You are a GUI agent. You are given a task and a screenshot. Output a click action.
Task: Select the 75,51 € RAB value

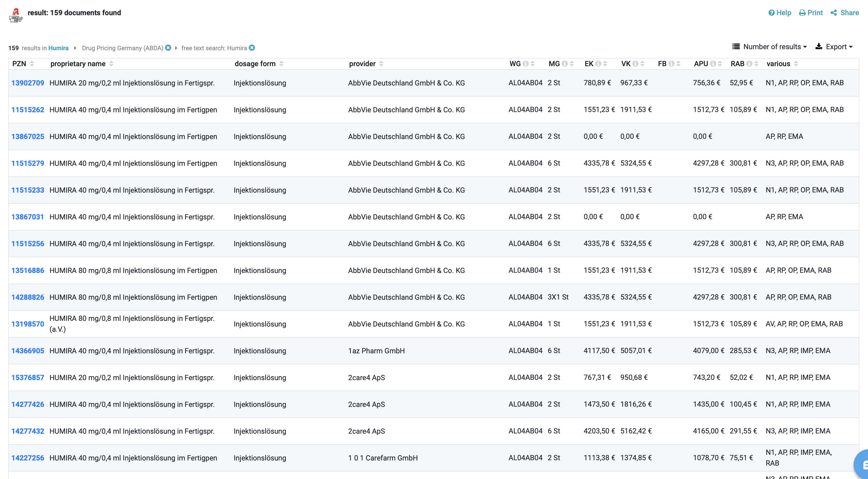coord(741,458)
